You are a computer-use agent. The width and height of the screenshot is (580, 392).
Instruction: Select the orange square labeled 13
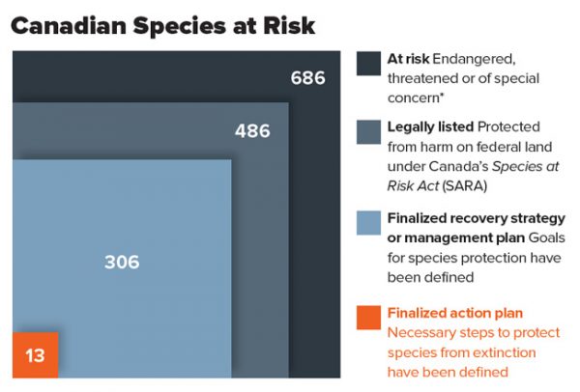pyautogui.click(x=35, y=355)
